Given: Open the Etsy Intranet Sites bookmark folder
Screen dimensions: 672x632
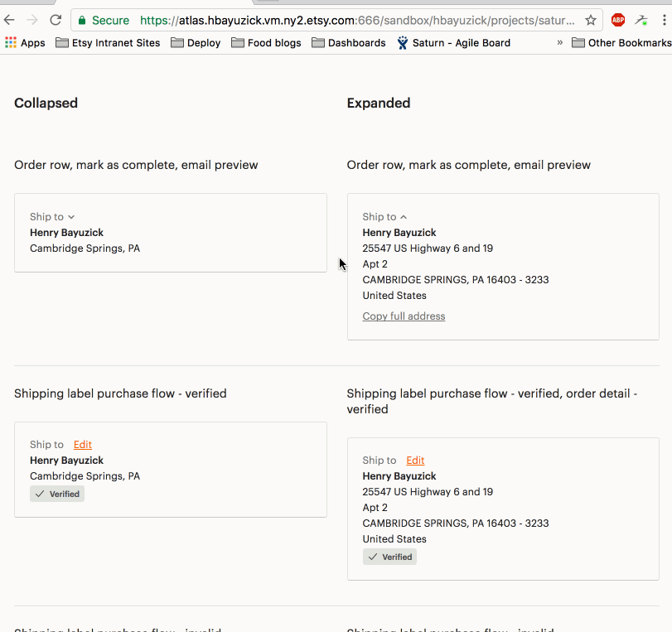Looking at the screenshot, I should [108, 43].
